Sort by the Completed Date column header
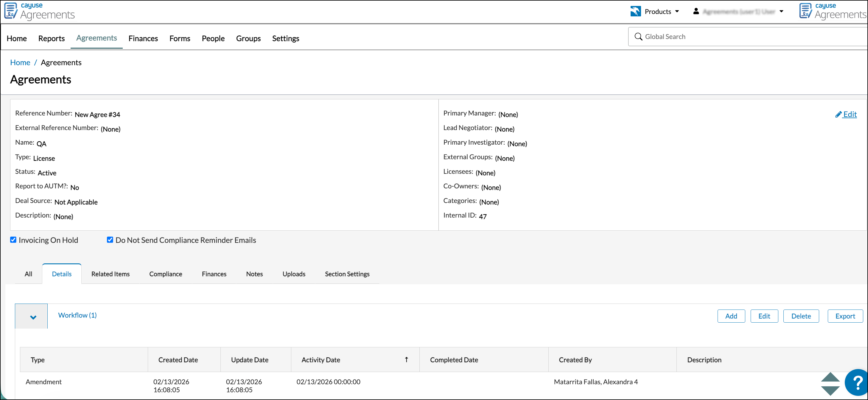 click(484, 360)
